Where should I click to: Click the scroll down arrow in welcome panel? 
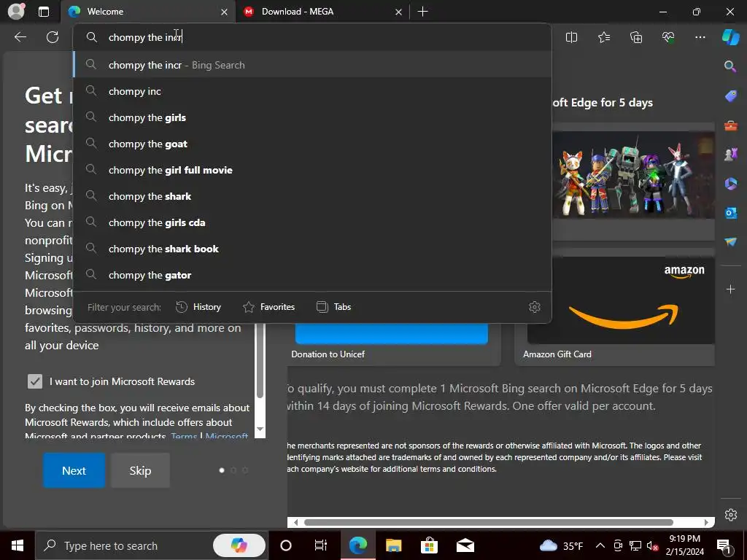(260, 429)
